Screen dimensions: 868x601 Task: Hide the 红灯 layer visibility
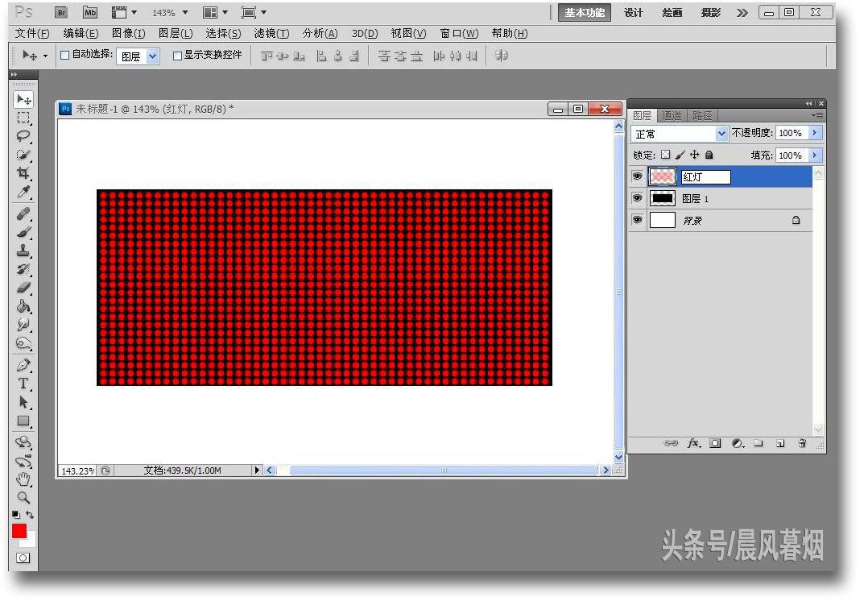pos(637,176)
